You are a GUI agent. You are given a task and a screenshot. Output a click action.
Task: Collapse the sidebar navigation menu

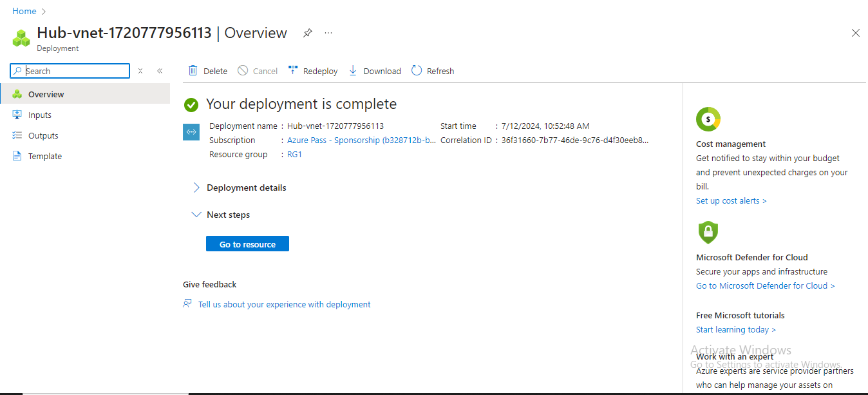(160, 71)
